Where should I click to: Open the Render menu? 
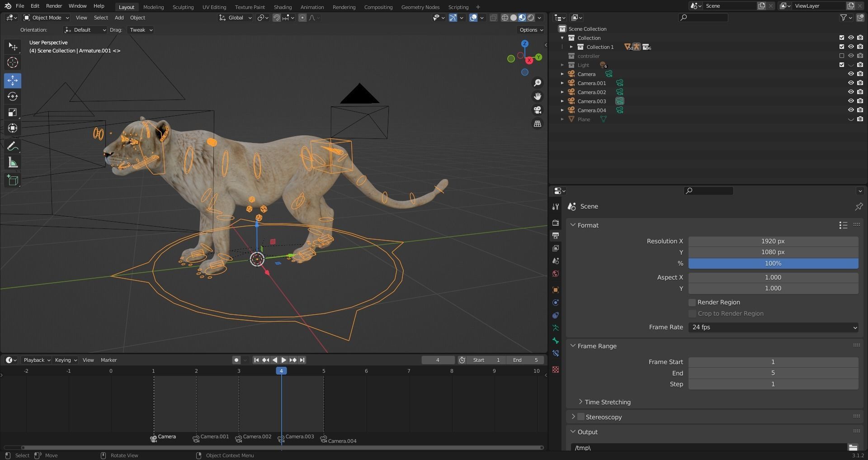click(54, 6)
